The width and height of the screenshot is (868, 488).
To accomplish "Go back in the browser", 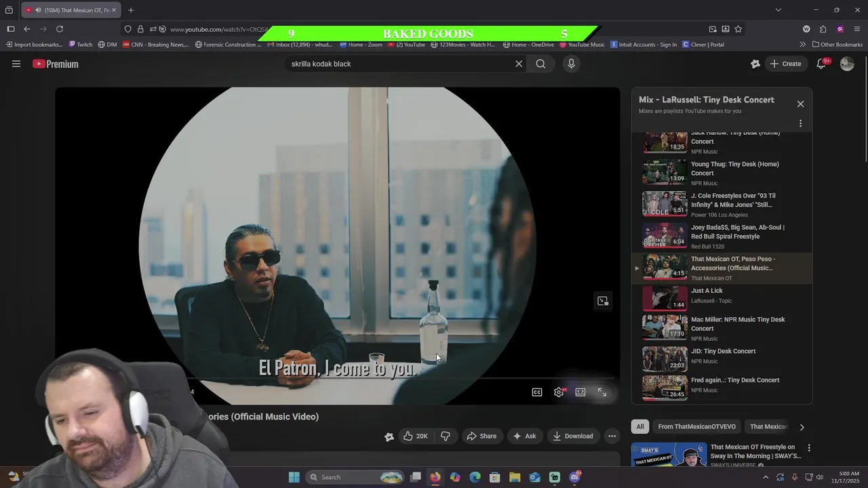I will (27, 29).
